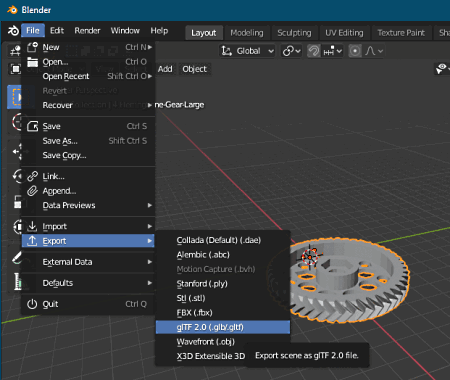Click the Append paperclip icon
The height and width of the screenshot is (380, 450).
[x=32, y=191]
